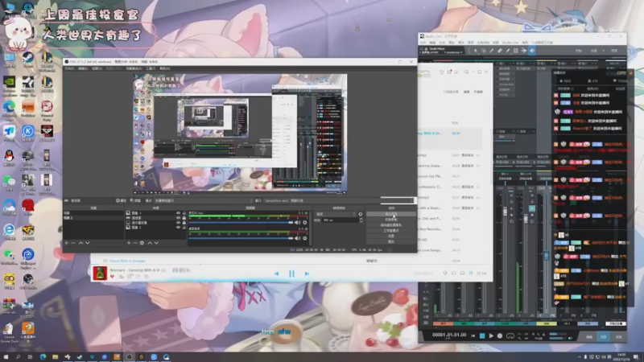Toggle visibility of 图像 2 source
Image resolution: width=644 pixels, height=362 pixels.
(x=178, y=228)
